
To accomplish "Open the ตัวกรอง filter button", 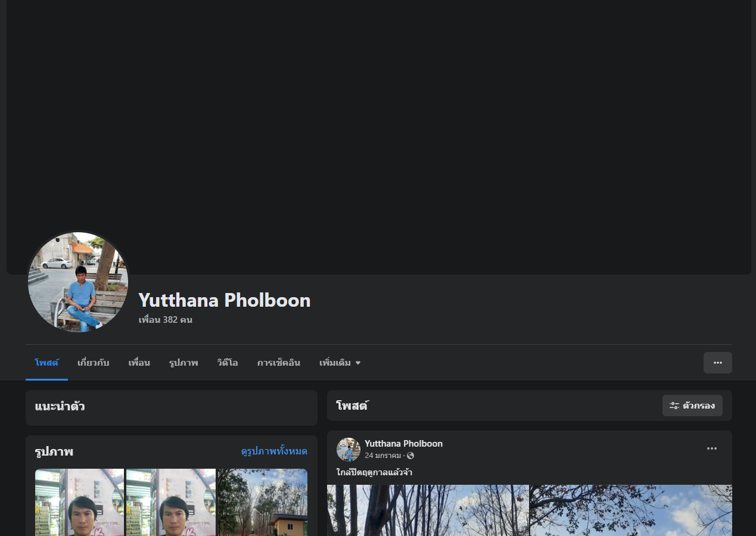I will (692, 406).
